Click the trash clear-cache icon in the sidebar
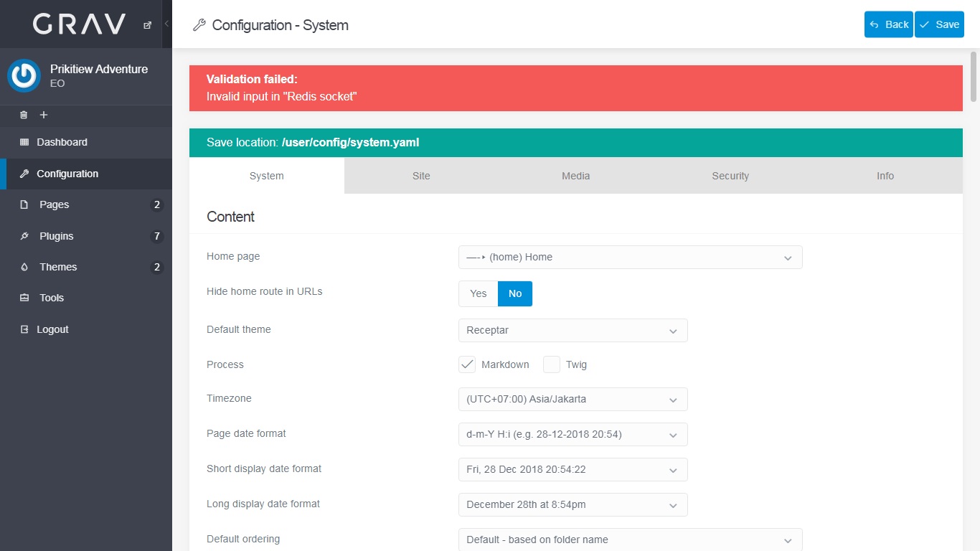This screenshot has width=980, height=551. (x=24, y=115)
